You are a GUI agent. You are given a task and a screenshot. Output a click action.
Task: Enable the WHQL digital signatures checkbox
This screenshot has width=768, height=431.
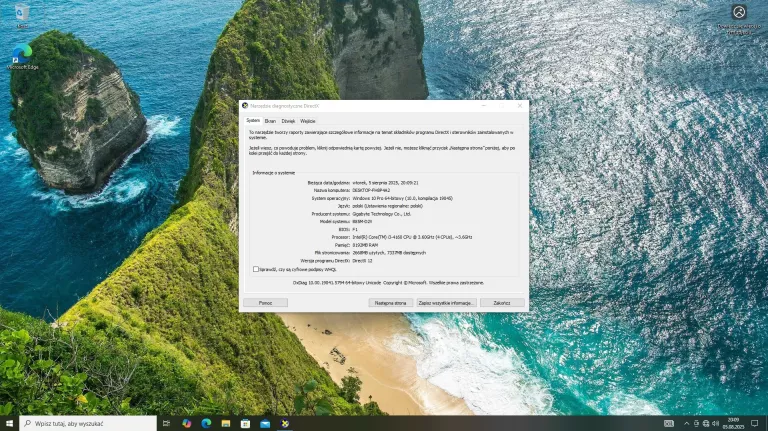[x=256, y=269]
